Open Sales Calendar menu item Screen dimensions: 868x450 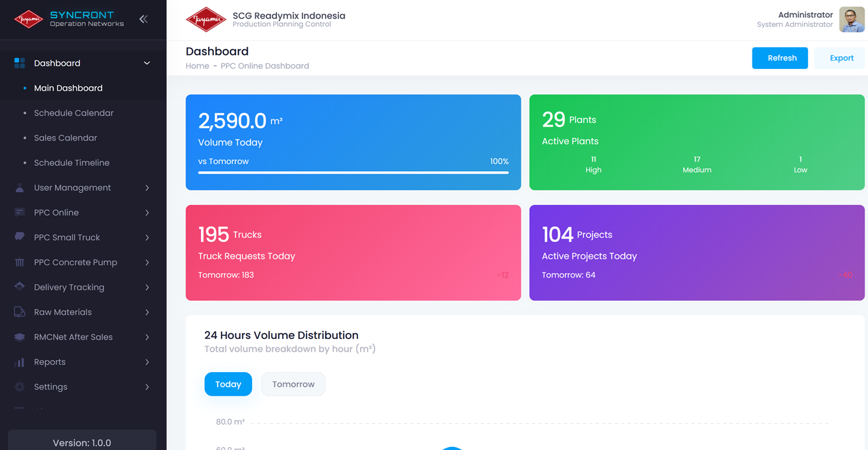click(65, 138)
